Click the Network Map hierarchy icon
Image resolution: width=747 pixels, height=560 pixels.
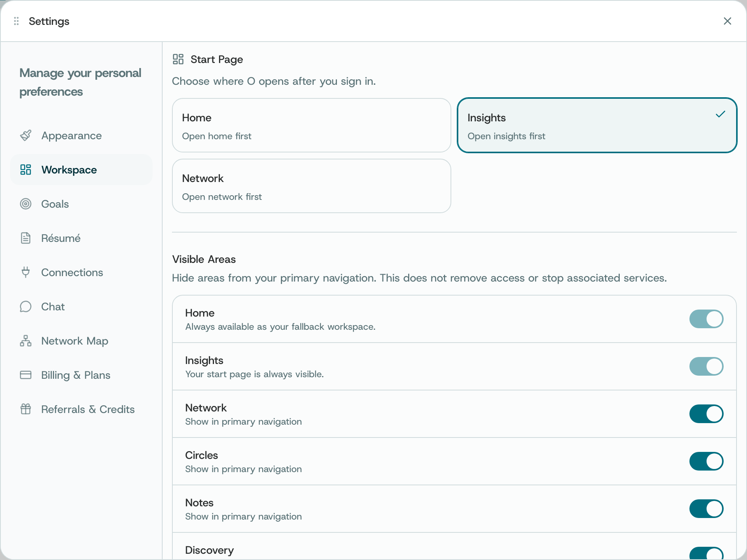[26, 341]
